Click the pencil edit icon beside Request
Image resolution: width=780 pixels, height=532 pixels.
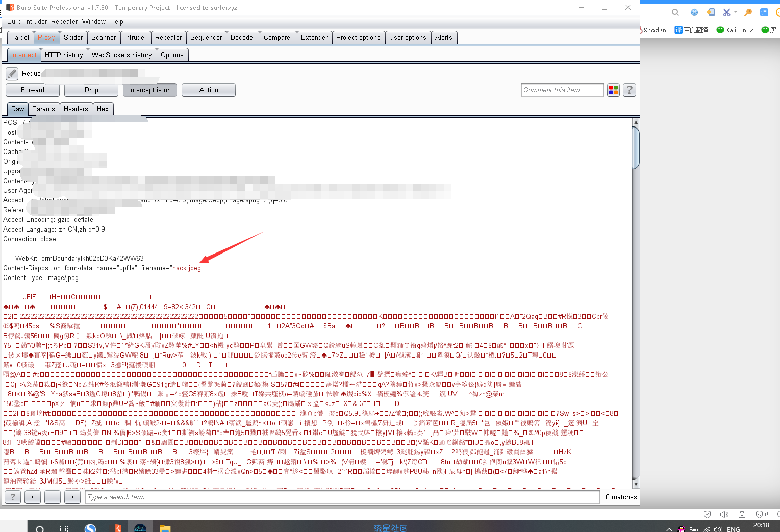12,73
